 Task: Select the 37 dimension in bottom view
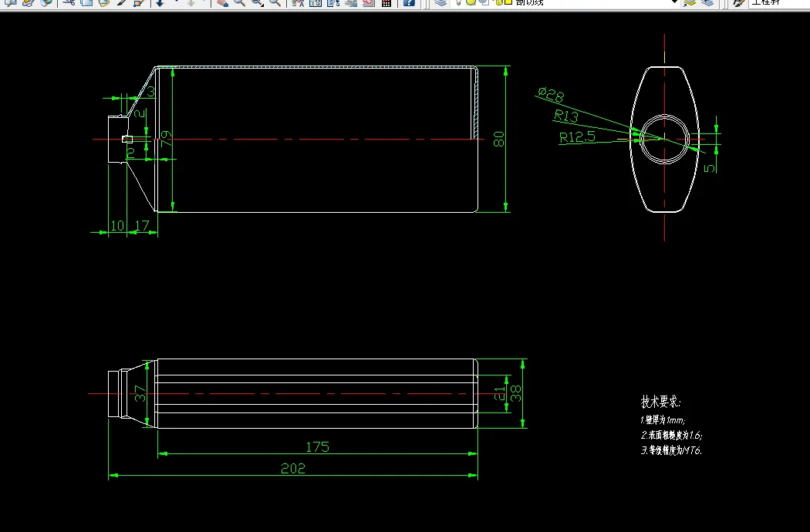click(x=140, y=393)
